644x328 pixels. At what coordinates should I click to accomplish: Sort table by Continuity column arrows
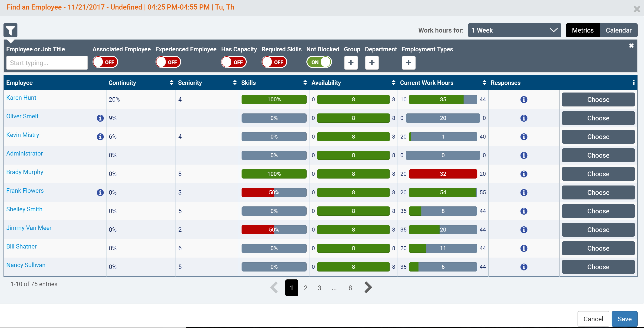[x=171, y=83]
